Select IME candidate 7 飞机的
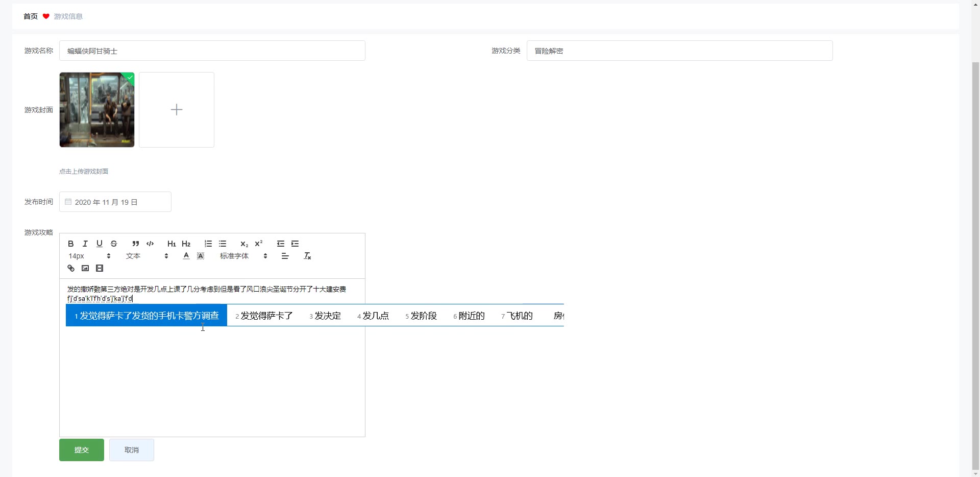Screen dimensions: 980x477 pos(517,316)
